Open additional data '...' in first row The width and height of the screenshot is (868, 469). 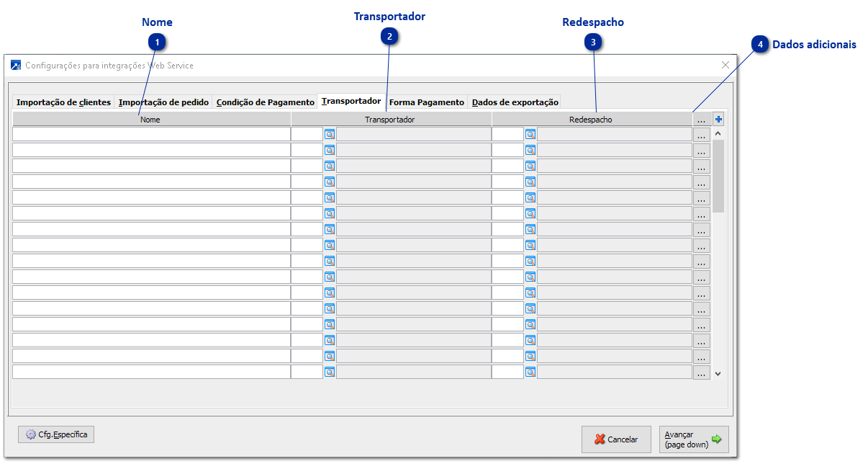pyautogui.click(x=702, y=134)
